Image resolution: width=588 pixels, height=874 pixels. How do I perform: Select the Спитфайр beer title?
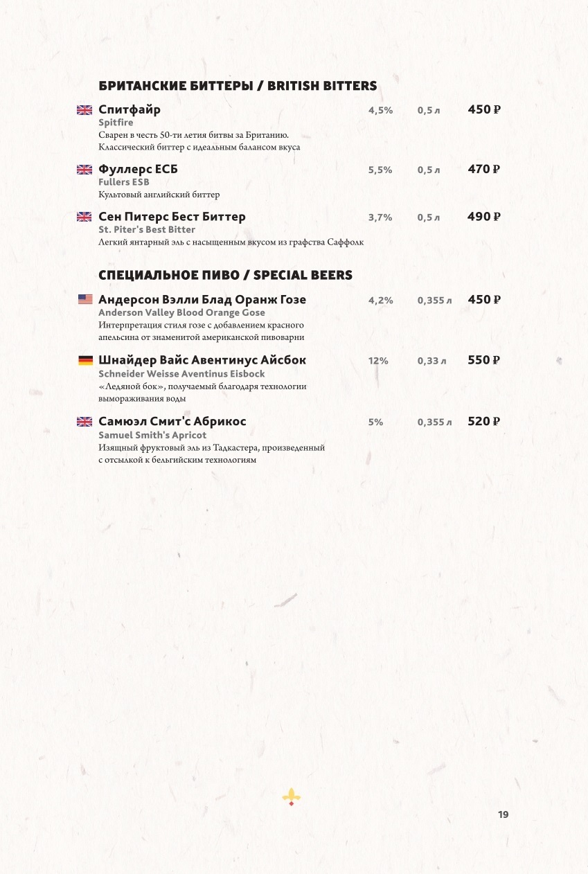pyautogui.click(x=130, y=109)
